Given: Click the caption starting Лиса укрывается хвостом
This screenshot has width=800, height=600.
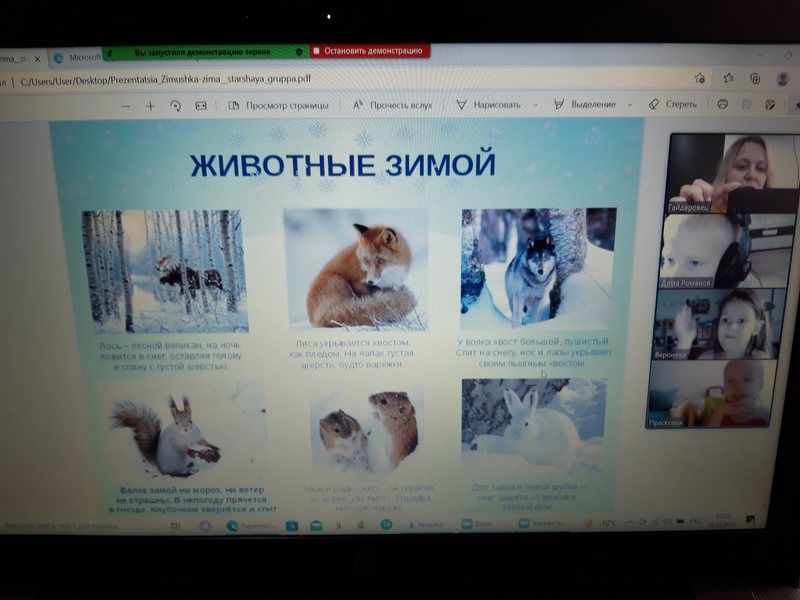Looking at the screenshot, I should point(353,354).
